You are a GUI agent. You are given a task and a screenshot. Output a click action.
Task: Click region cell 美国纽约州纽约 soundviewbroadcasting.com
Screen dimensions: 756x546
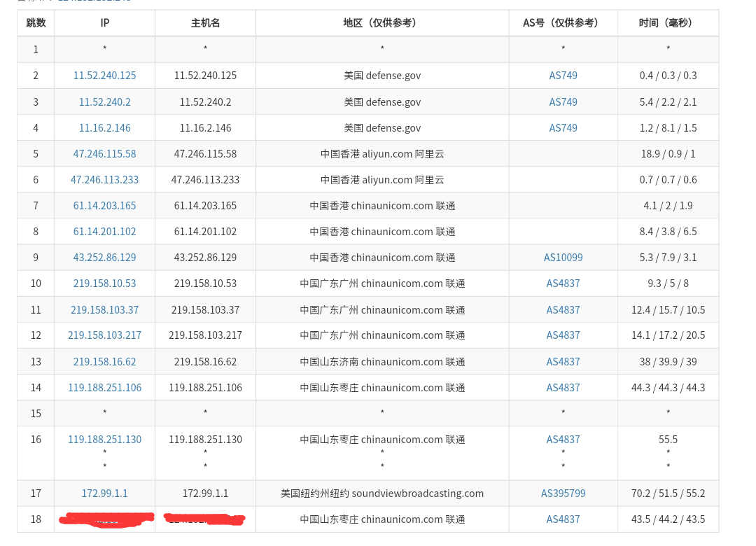[x=382, y=493]
